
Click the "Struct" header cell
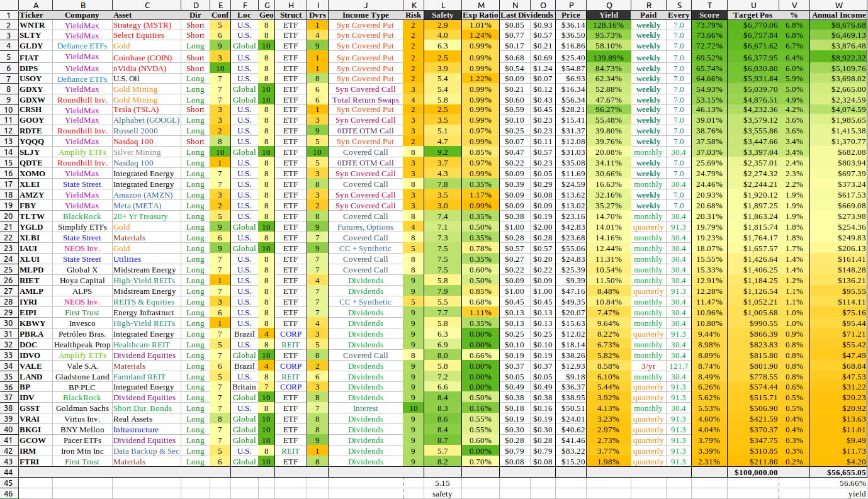click(x=291, y=14)
